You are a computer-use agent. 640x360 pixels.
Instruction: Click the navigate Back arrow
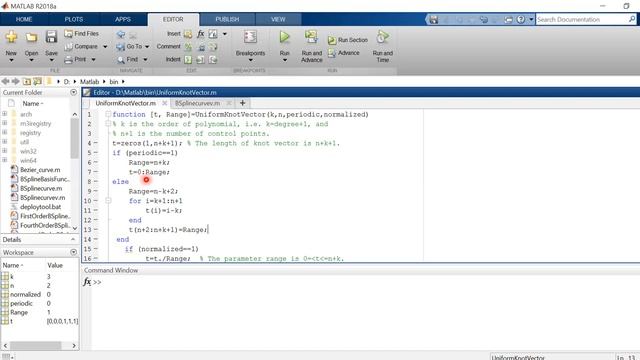point(5,81)
